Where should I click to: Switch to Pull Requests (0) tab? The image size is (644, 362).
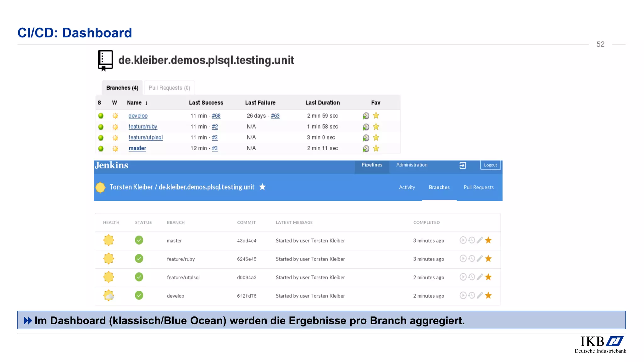(169, 88)
